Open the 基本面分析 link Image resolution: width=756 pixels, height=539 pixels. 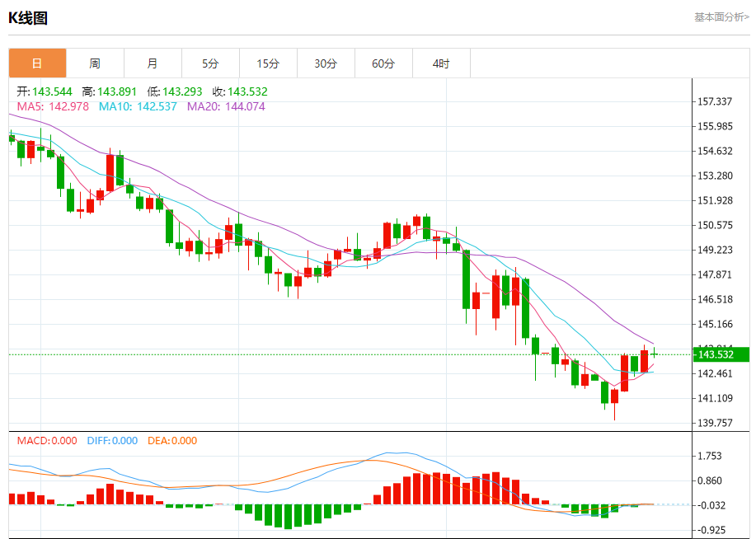[x=721, y=17]
